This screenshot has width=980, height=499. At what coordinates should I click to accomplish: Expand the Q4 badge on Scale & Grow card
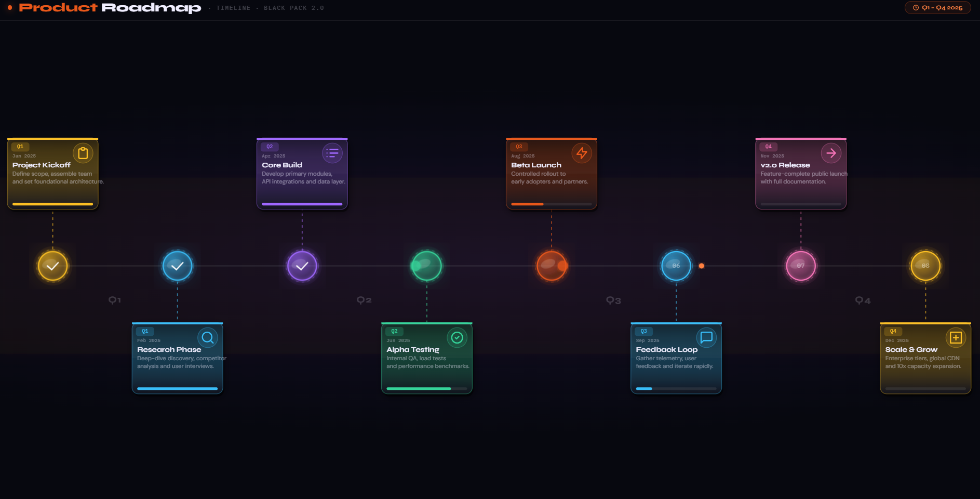[893, 331]
